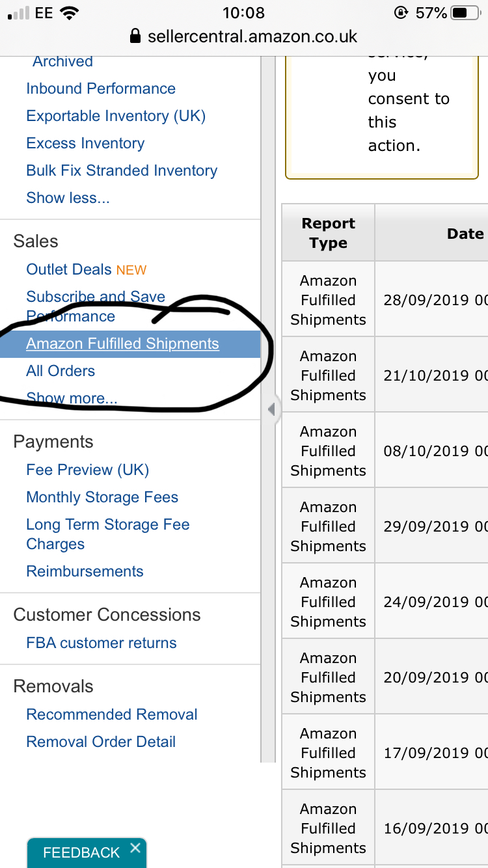Select the Report Type column header

point(328,232)
